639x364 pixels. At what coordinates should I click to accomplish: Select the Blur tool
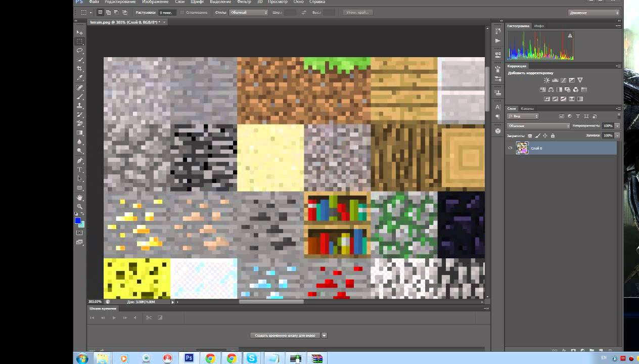(x=80, y=142)
